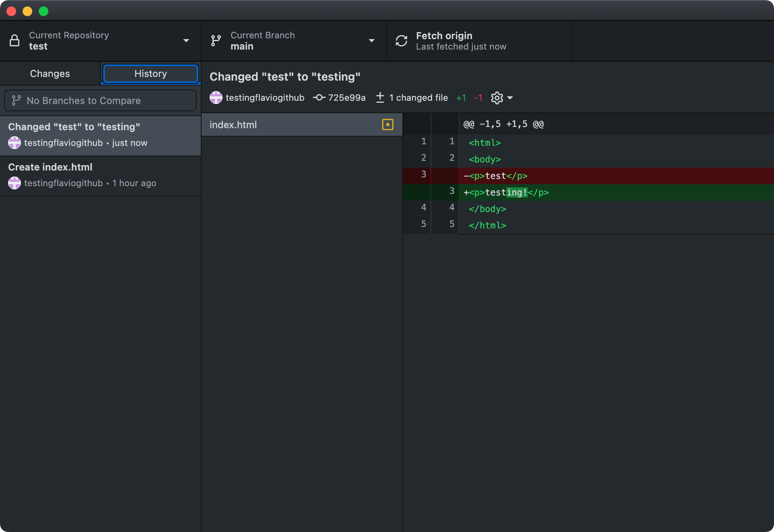Select the Create index.html commit
The width and height of the screenshot is (774, 532).
[x=100, y=175]
